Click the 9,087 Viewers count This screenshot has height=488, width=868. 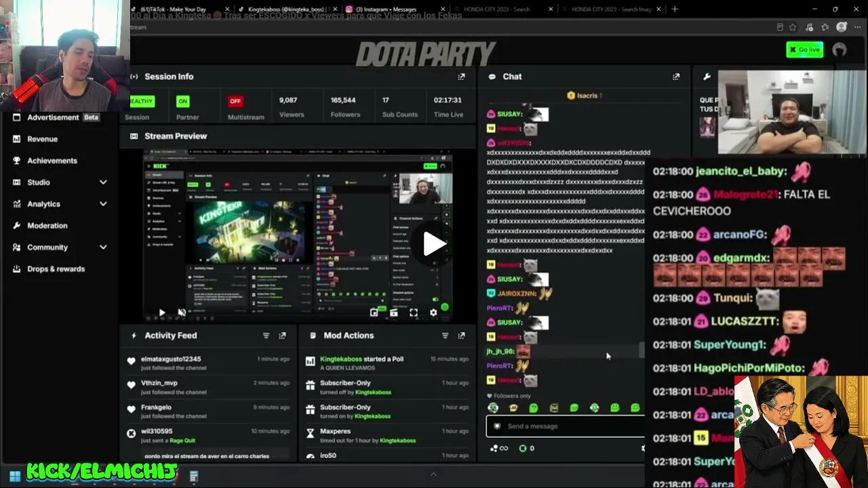click(288, 100)
